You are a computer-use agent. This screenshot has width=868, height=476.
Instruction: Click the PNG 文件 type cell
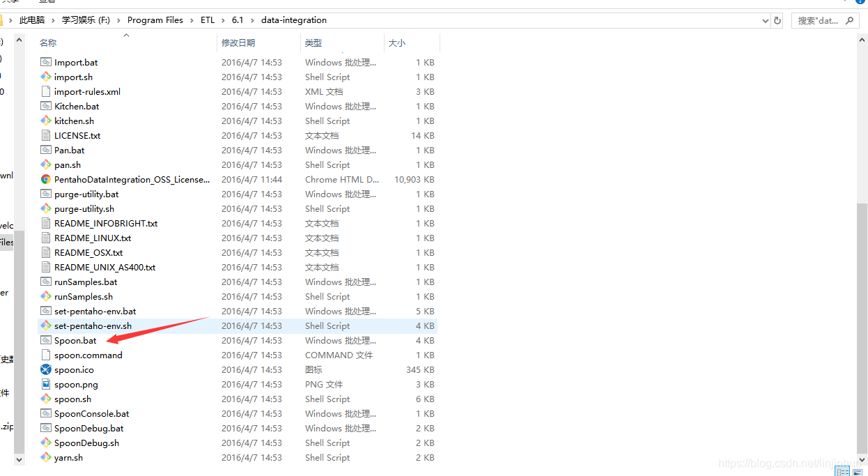click(x=324, y=384)
